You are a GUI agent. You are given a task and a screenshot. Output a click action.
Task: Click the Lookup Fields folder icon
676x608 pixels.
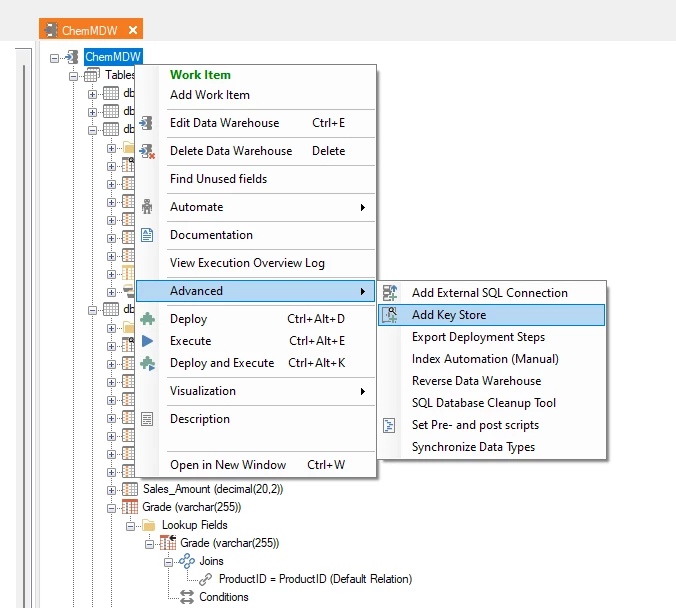[x=149, y=525]
